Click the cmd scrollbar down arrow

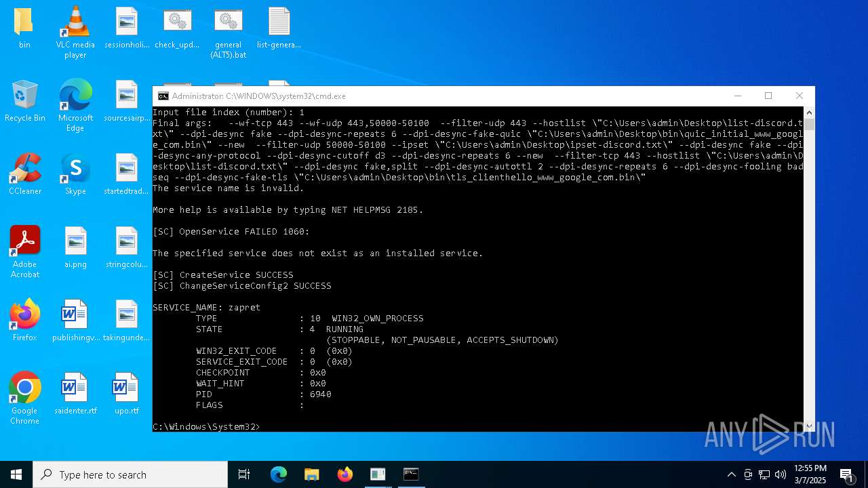coord(809,426)
